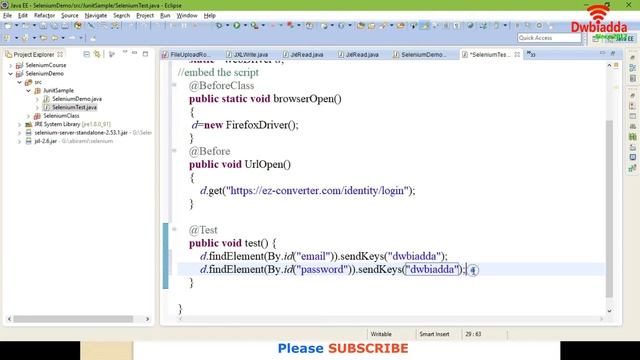Fold the @Test method block

tap(174, 229)
